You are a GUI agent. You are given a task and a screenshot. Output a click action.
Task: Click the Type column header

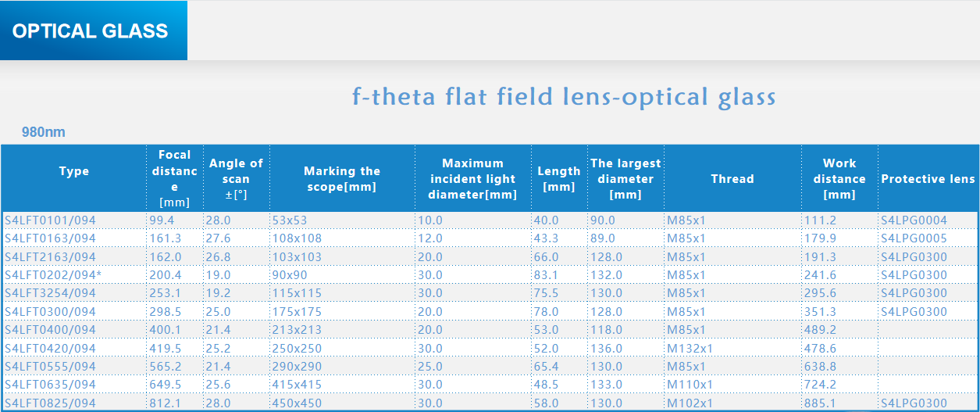74,171
